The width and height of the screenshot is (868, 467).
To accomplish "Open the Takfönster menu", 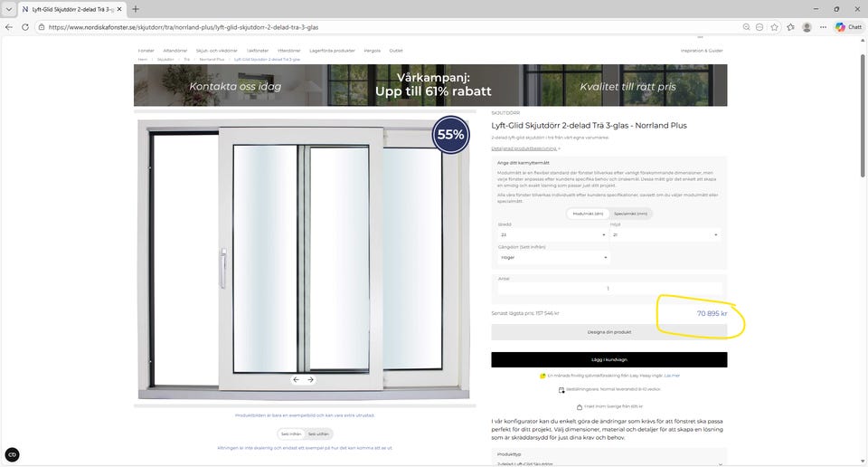I will pyautogui.click(x=258, y=51).
